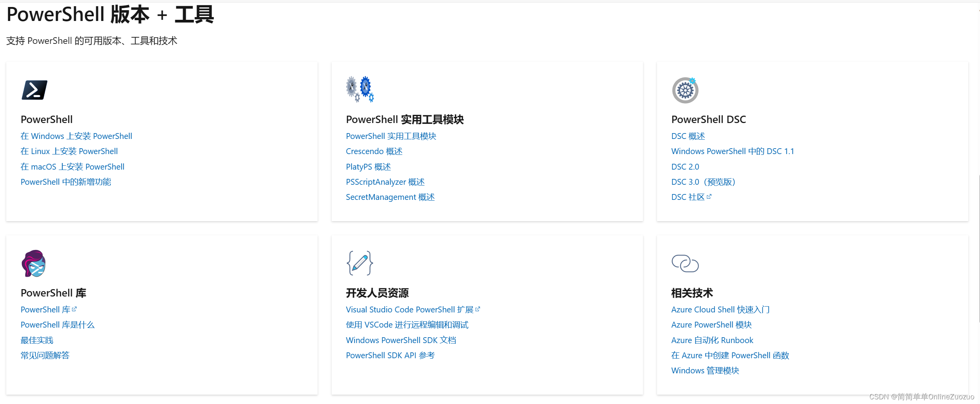Click the PowerShell utility modules gears icon
The image size is (980, 404).
(360, 89)
